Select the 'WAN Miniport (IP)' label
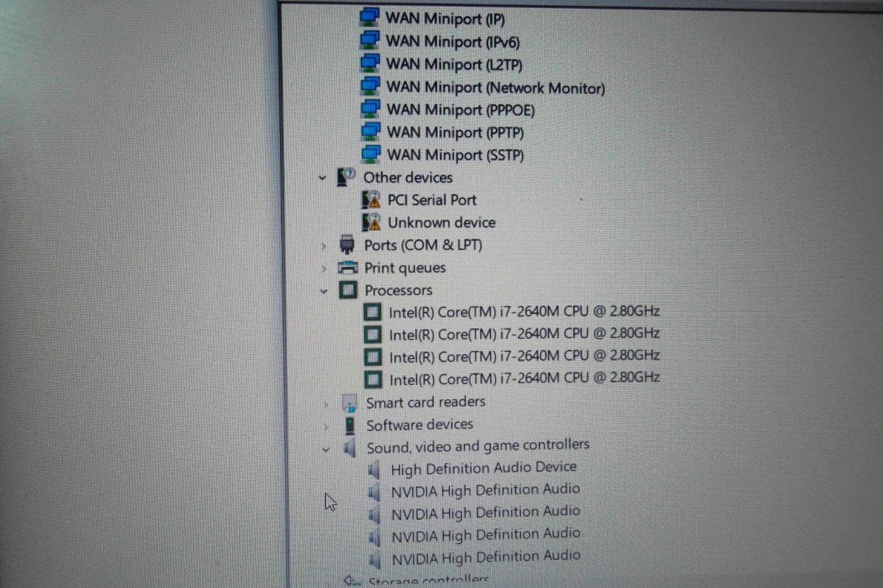883x588 pixels. coord(445,19)
